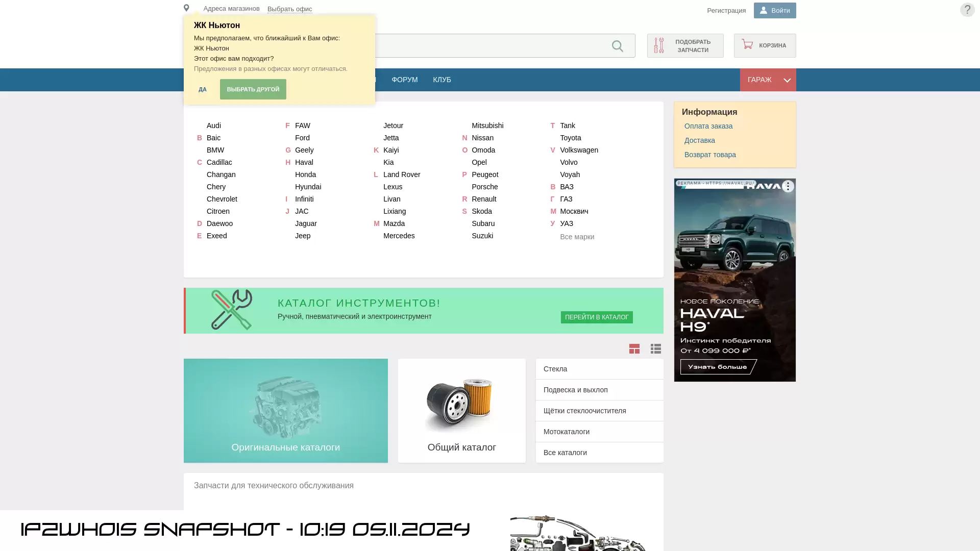Open Оплата заказа info link

click(708, 126)
